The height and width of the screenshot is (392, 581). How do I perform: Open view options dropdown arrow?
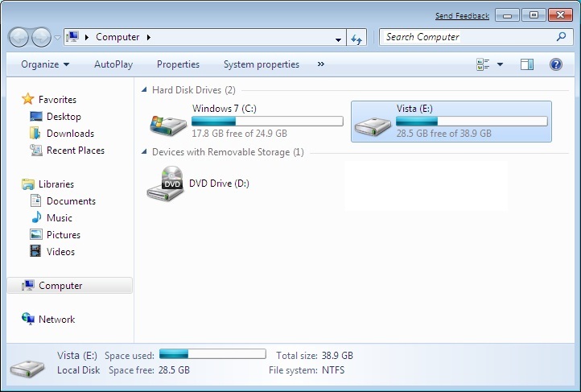click(500, 64)
